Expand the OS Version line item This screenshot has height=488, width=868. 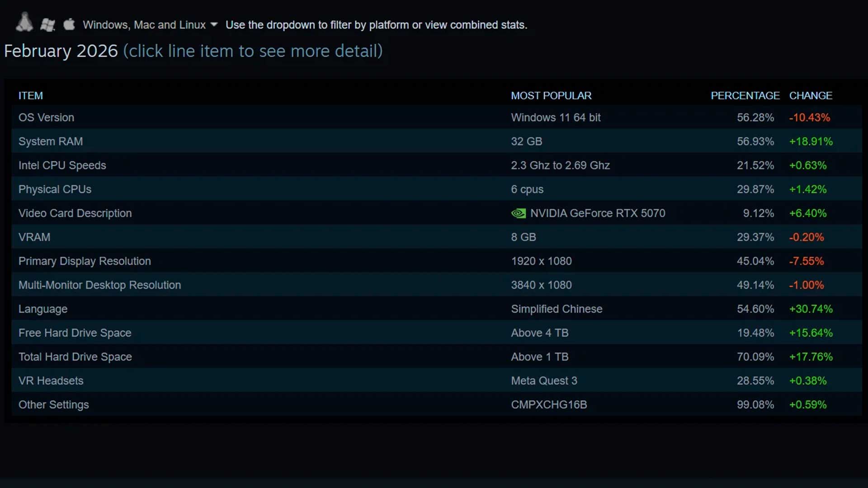(181, 117)
